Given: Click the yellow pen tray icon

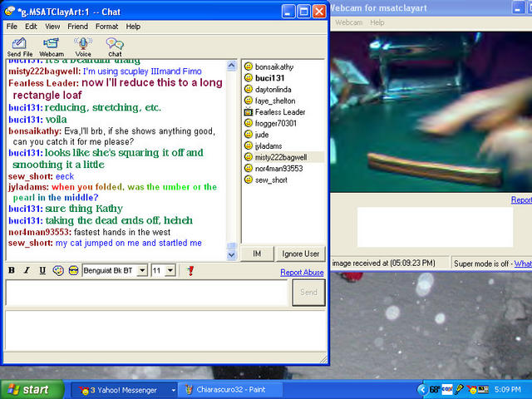Looking at the screenshot, I should pyautogui.click(x=460, y=390).
